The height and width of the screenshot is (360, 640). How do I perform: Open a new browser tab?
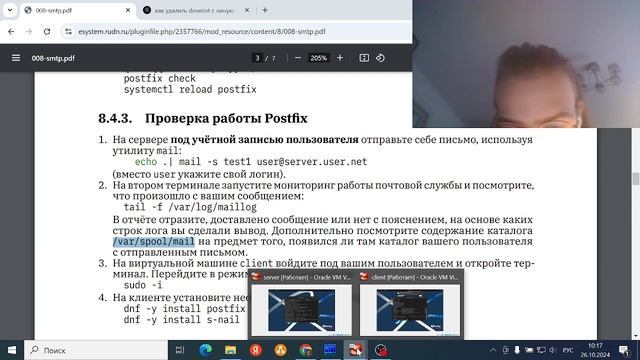(265, 10)
